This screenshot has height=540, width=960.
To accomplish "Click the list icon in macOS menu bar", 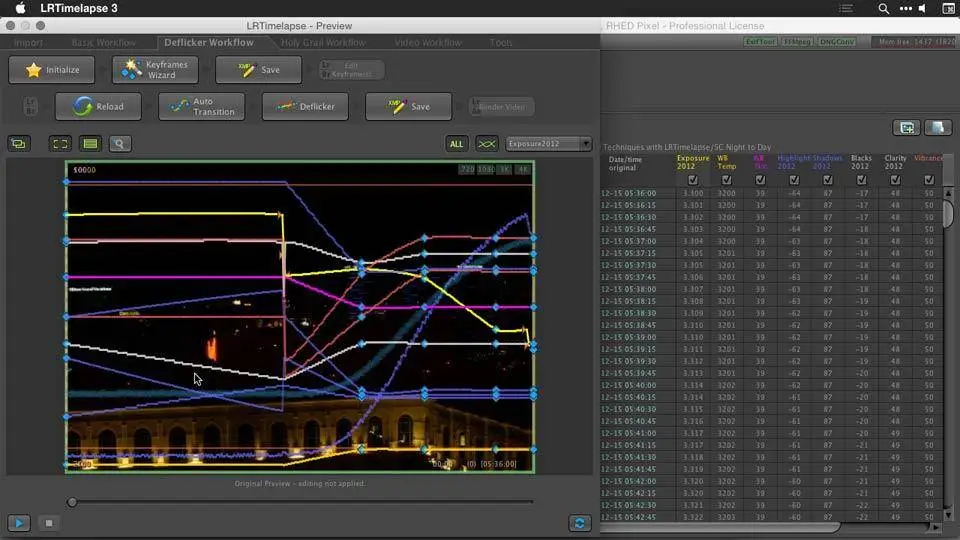I will (x=846, y=8).
